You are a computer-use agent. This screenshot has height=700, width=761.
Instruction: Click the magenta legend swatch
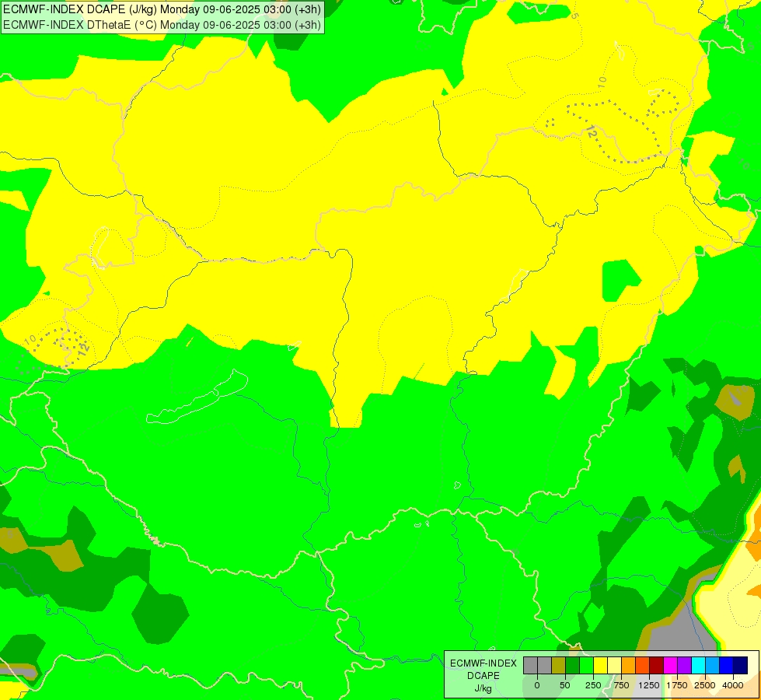(x=670, y=665)
